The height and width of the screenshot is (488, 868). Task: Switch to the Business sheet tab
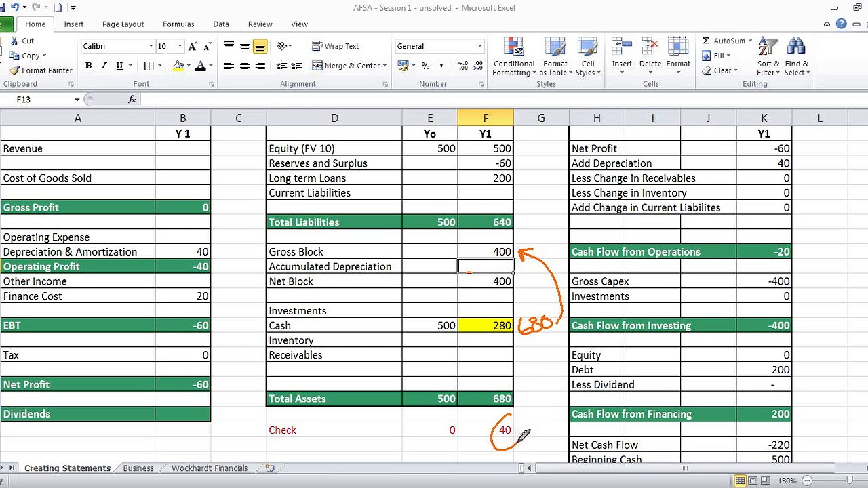[138, 468]
